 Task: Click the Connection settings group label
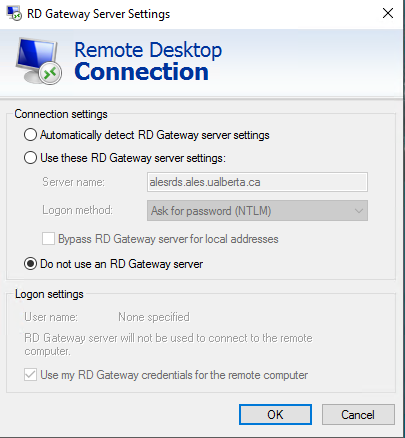(61, 114)
